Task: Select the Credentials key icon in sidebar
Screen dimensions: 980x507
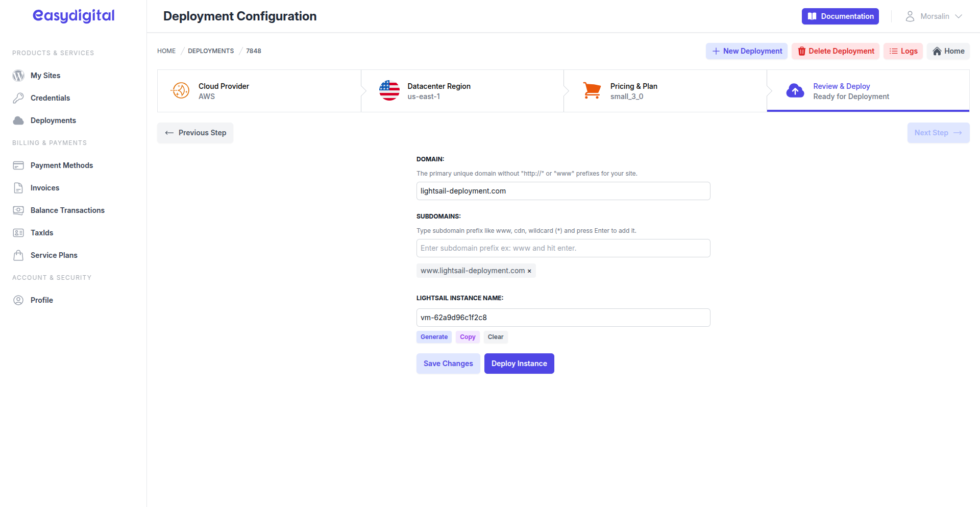Action: [x=18, y=98]
